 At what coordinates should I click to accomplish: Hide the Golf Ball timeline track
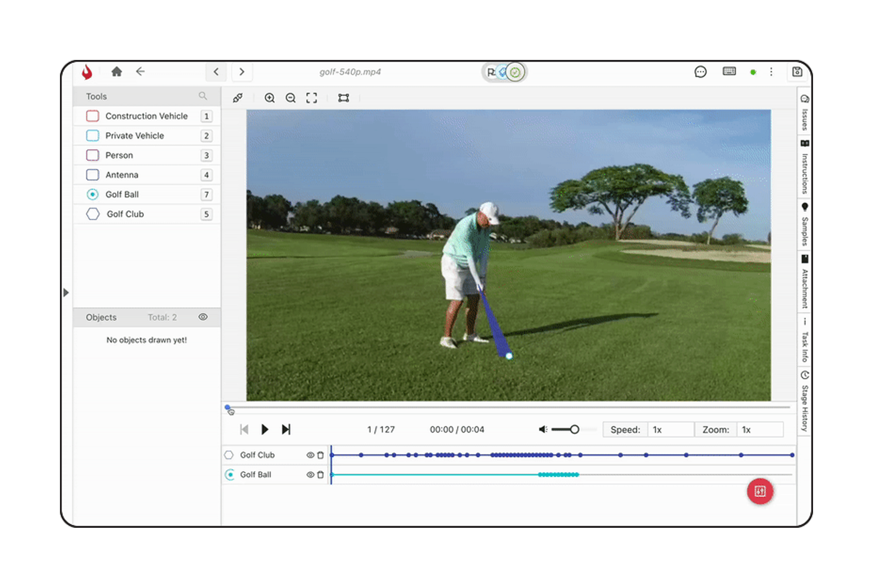[x=310, y=474]
